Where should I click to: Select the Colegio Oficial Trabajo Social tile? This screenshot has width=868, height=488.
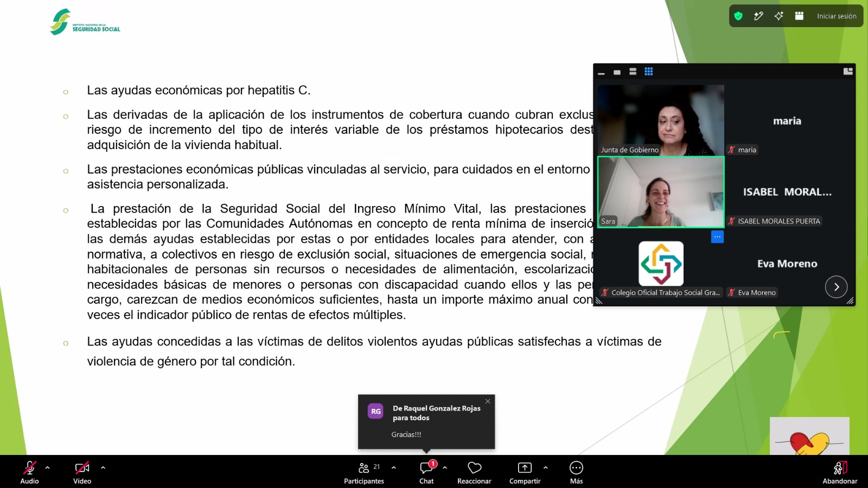pos(661,264)
